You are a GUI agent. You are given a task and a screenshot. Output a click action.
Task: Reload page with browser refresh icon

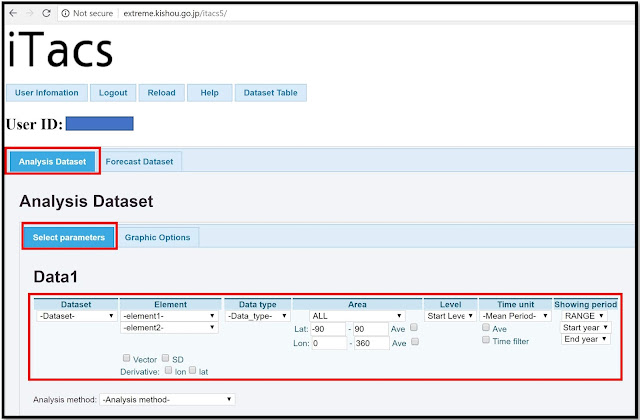46,13
